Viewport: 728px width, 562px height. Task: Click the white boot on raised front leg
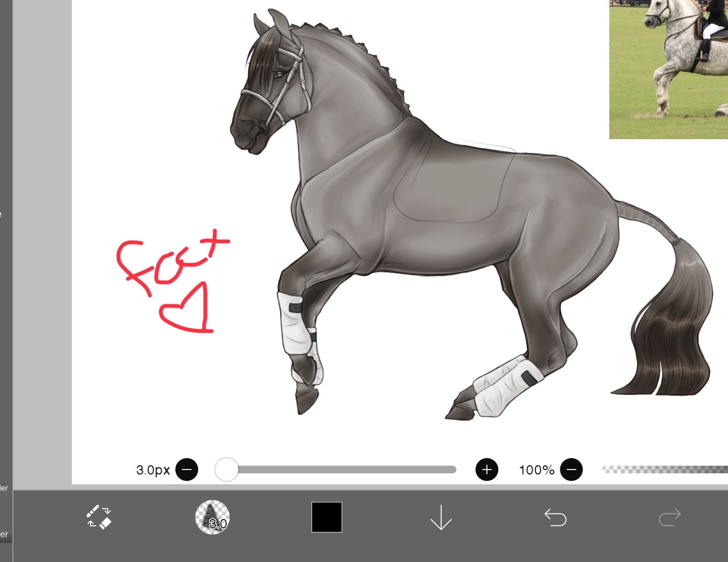tap(293, 324)
